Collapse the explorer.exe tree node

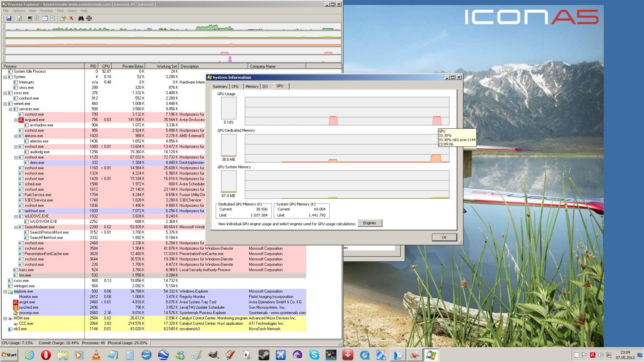[5, 292]
